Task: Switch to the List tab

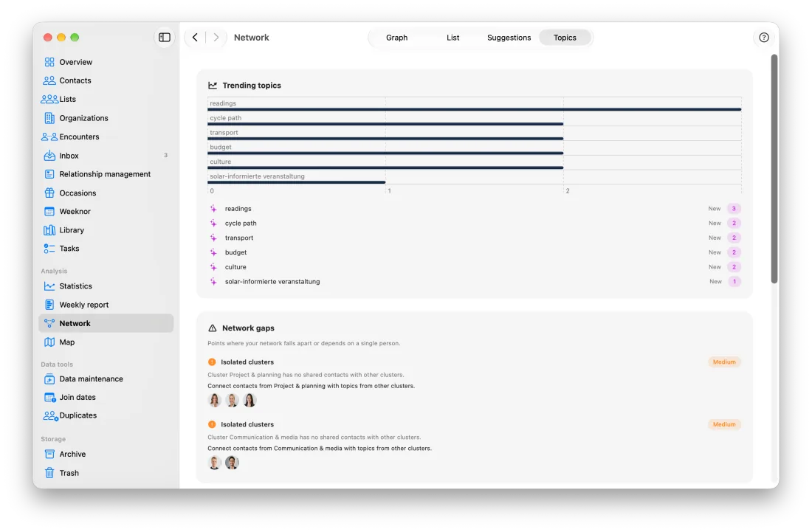Action: coord(453,38)
